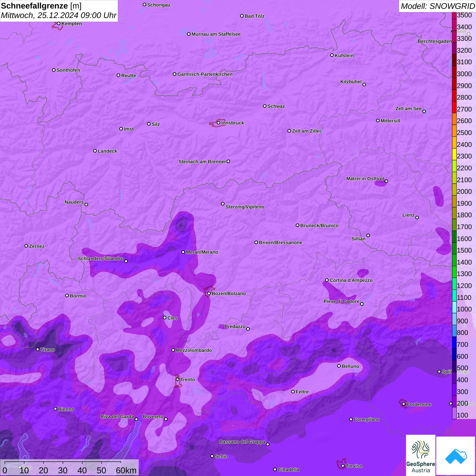Viewport: 476px width, 476px height.
Task: Click the cyan 1000 legend swatch
Action: point(454,307)
